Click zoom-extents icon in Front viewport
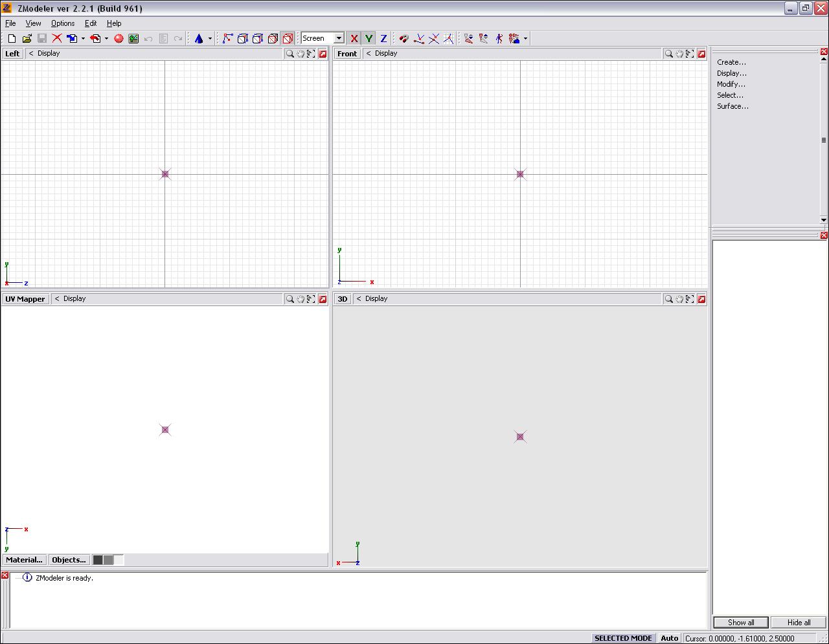This screenshot has width=829, height=644. point(690,54)
